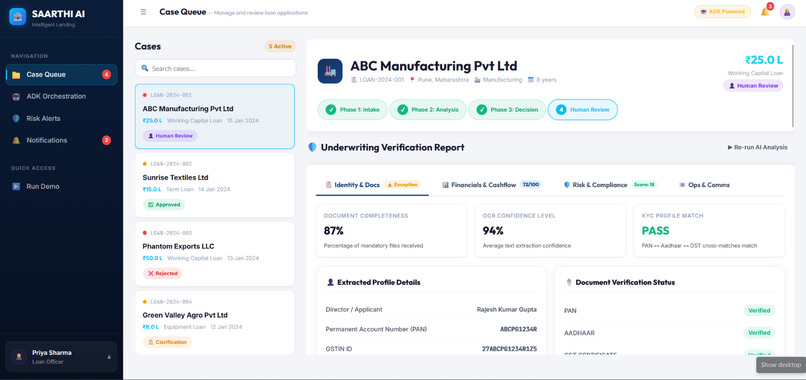Click the Document Completeness 87% card
This screenshot has height=380, width=806.
[x=392, y=230]
